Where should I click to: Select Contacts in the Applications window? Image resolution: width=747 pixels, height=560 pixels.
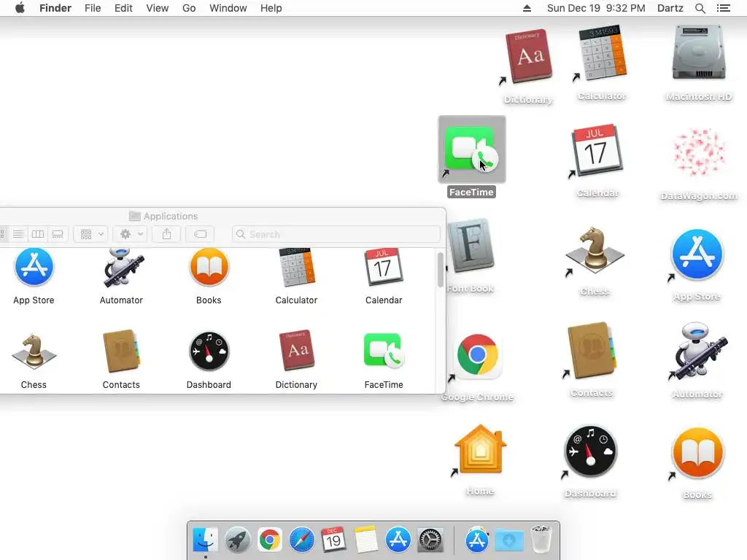(x=122, y=351)
